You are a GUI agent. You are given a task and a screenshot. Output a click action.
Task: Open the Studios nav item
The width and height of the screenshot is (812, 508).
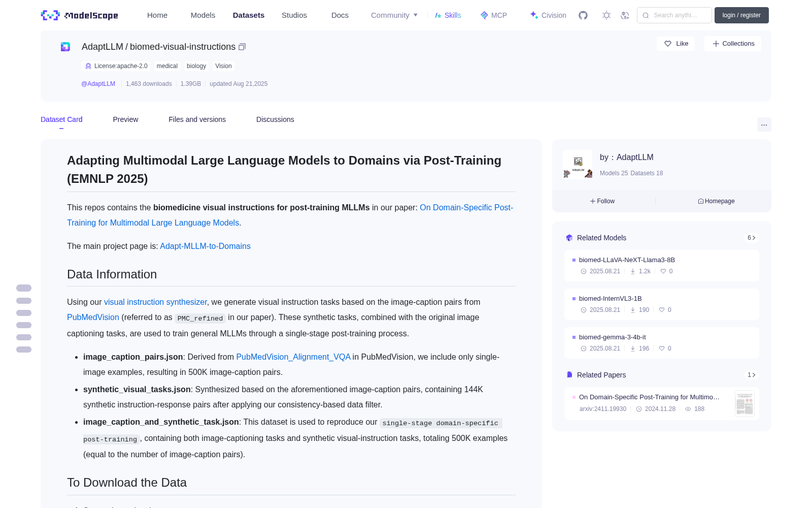(294, 15)
